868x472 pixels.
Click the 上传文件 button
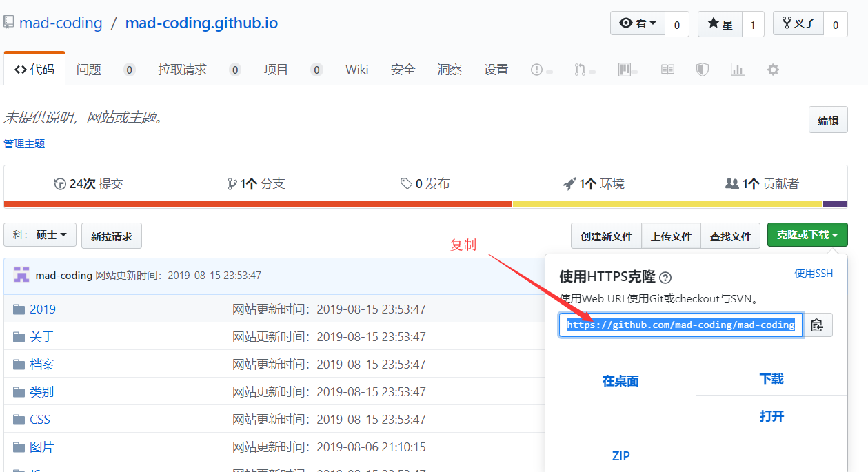(x=672, y=236)
